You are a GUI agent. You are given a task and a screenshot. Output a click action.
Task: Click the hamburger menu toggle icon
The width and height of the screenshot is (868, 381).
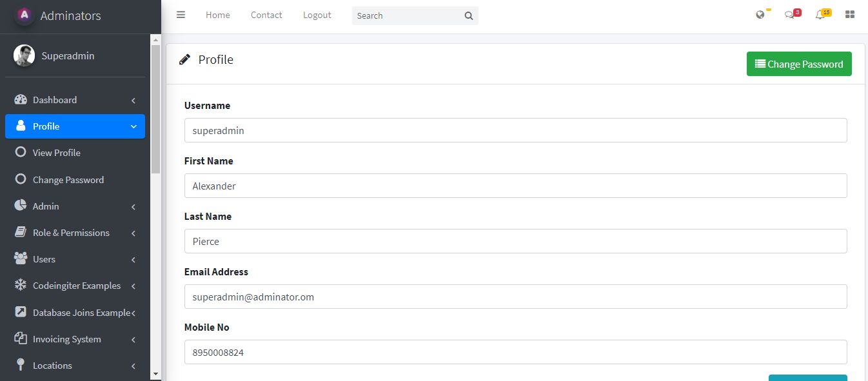(x=181, y=15)
